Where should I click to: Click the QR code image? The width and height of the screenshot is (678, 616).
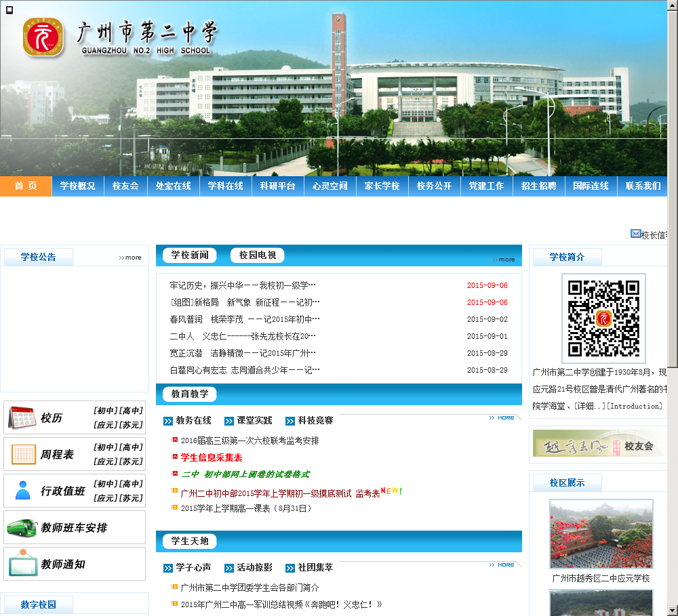[x=603, y=318]
